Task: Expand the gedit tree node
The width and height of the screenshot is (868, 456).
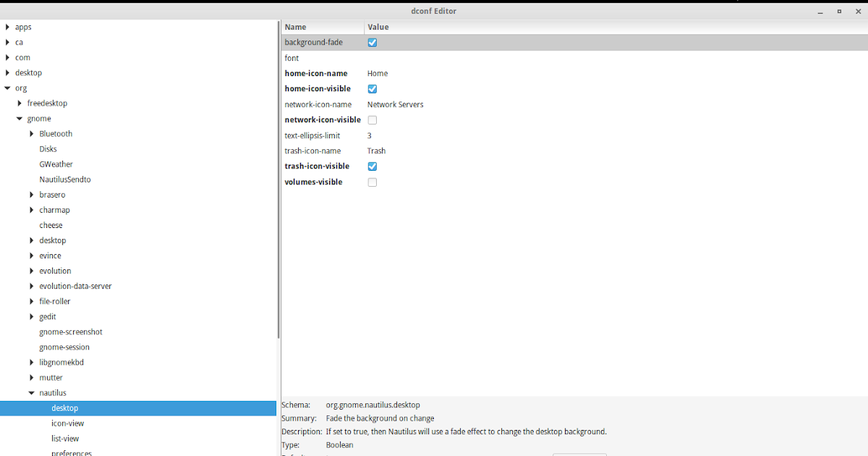Action: point(32,316)
